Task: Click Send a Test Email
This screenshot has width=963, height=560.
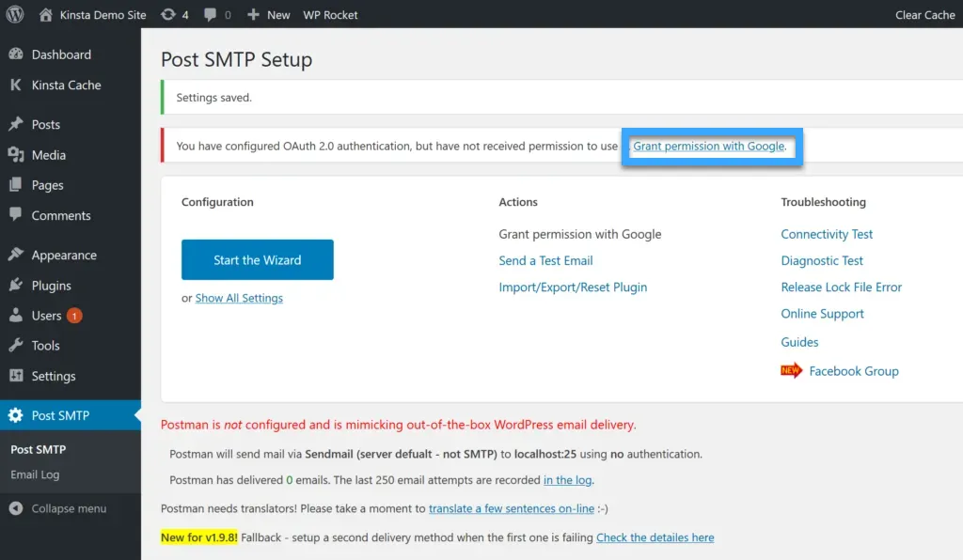Action: tap(545, 260)
